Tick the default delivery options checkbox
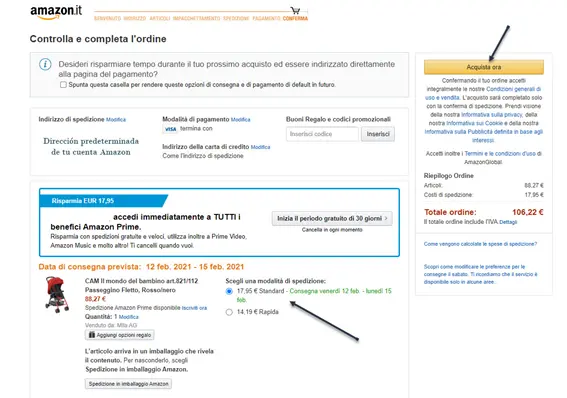Image resolution: width=567 pixels, height=398 pixels. (63, 85)
